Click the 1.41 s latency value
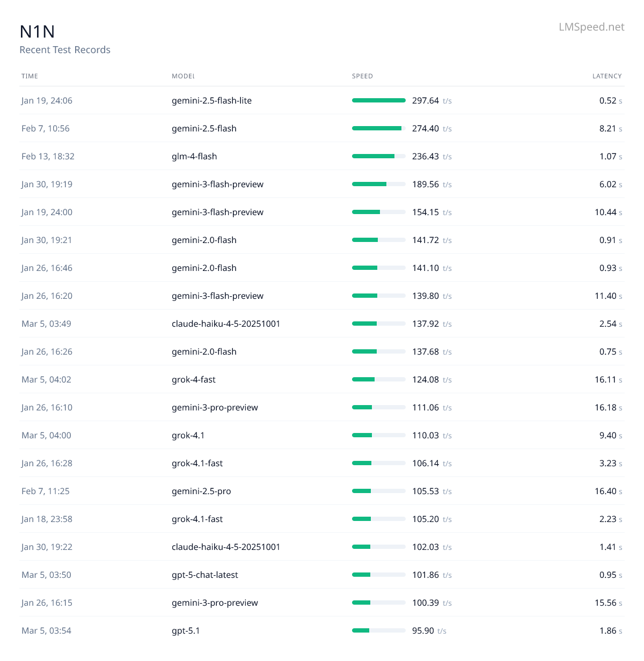This screenshot has width=644, height=661. click(611, 547)
